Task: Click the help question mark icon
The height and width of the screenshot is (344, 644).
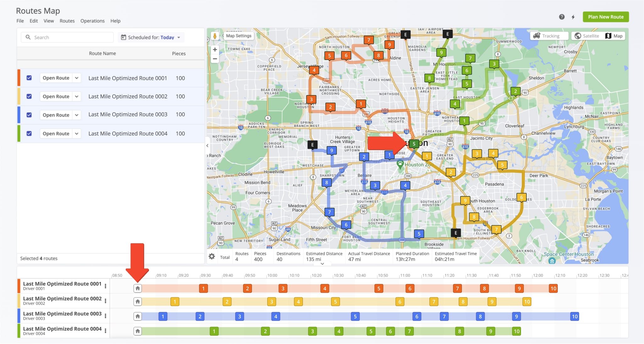Action: pos(561,16)
